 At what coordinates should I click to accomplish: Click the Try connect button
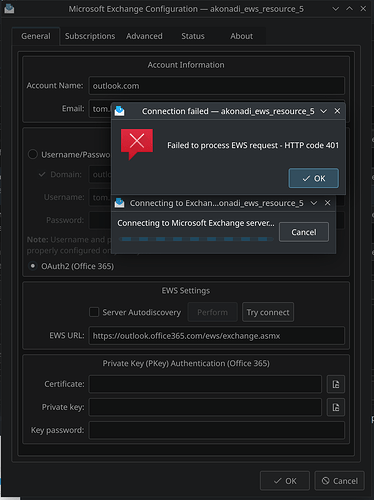pos(268,312)
